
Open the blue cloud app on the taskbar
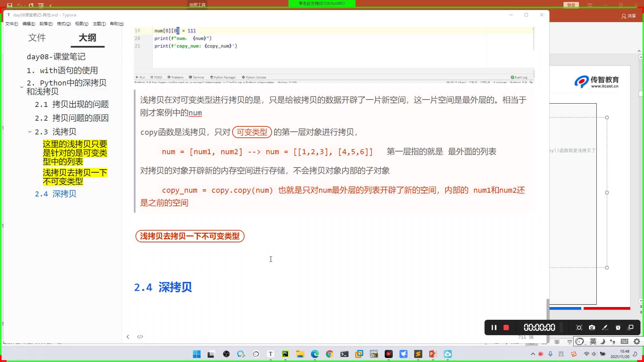(448, 354)
